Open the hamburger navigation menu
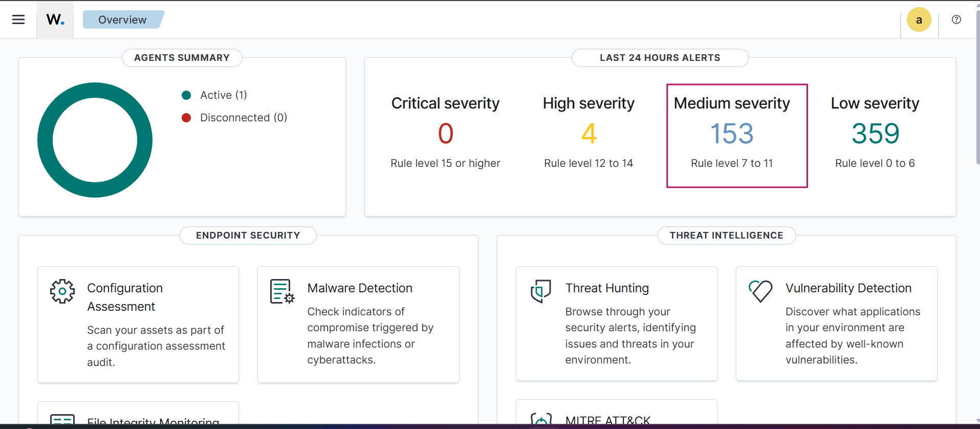This screenshot has width=980, height=429. click(x=18, y=19)
